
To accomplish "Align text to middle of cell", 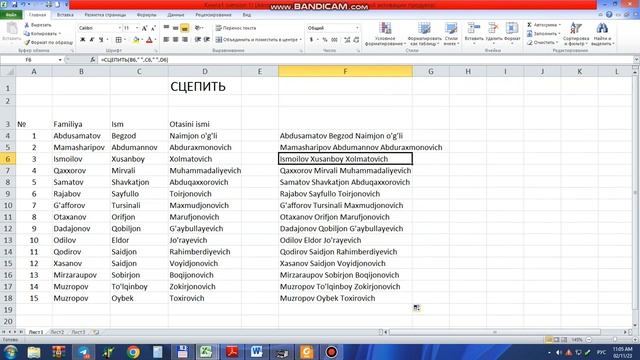I will [176, 28].
